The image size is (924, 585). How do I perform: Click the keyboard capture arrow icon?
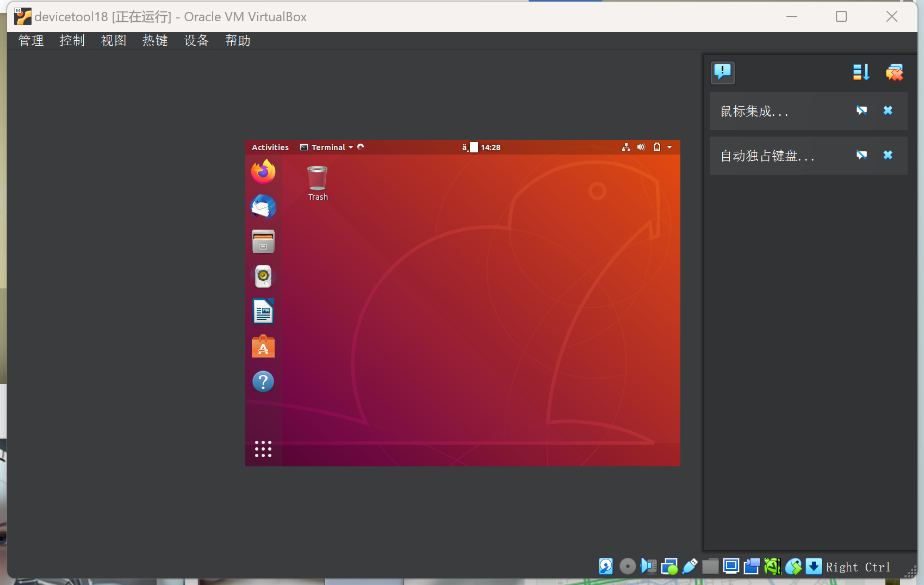(814, 566)
